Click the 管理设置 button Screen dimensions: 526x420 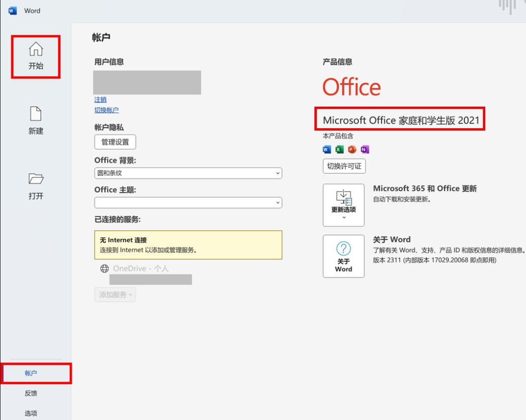point(115,142)
